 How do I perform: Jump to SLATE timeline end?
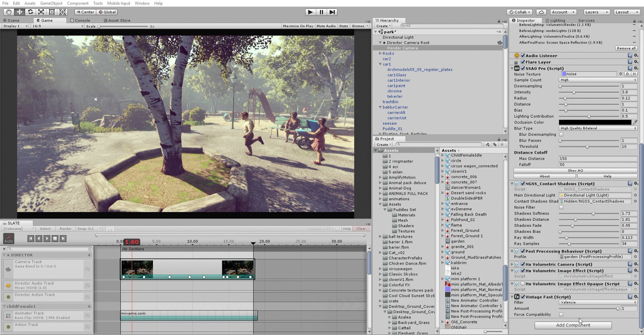tap(63, 238)
